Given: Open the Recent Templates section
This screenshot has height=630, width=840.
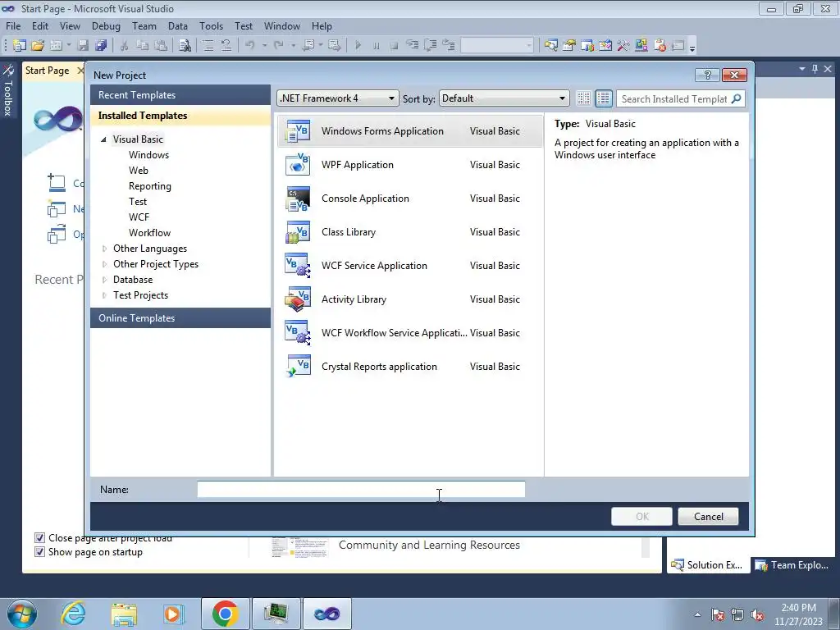Looking at the screenshot, I should [180, 95].
